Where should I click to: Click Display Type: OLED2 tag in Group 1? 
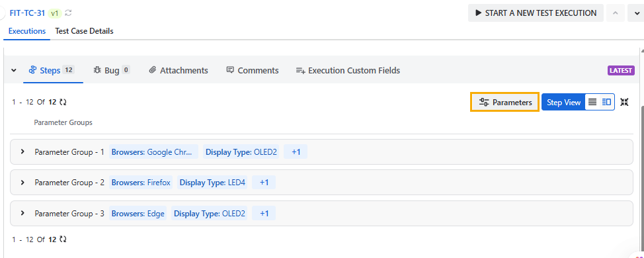tap(241, 152)
